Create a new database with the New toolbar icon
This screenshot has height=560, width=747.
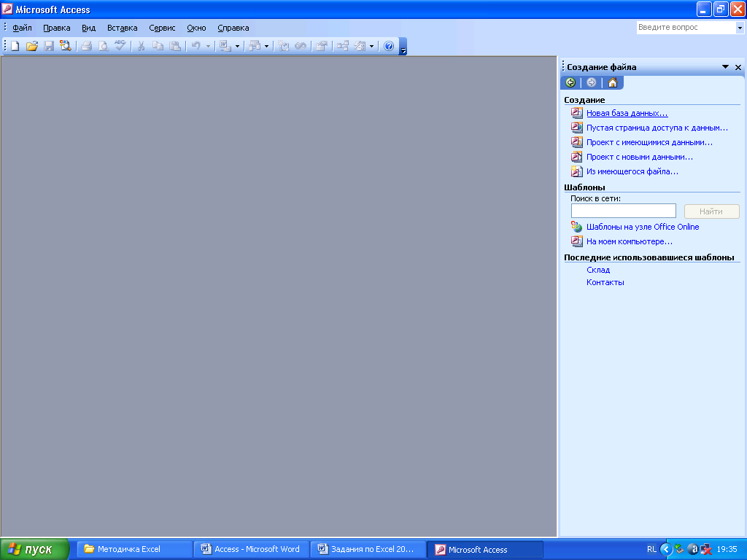click(15, 46)
